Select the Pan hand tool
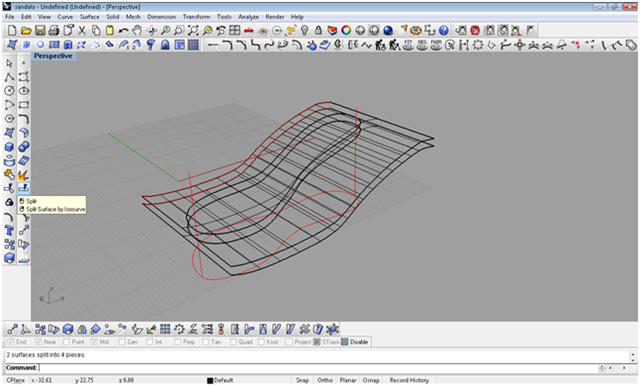The image size is (640, 386). 137,30
